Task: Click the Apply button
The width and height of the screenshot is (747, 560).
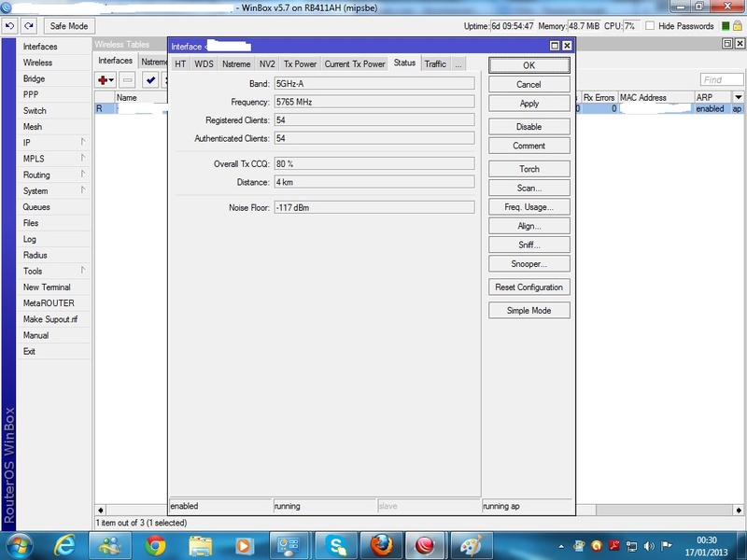Action: [529, 104]
